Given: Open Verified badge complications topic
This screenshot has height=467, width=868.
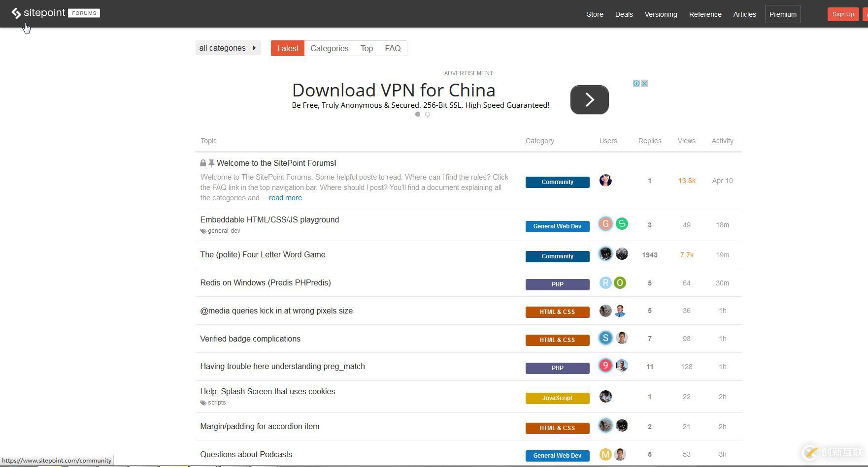Looking at the screenshot, I should coord(250,339).
